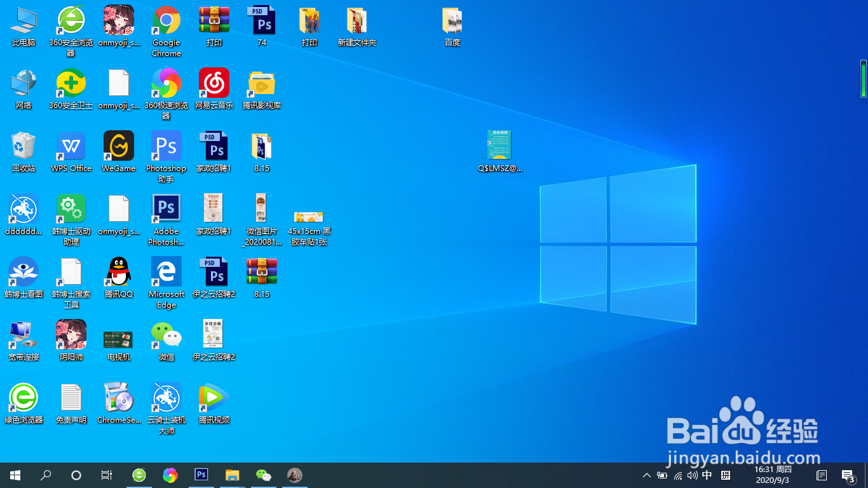The height and width of the screenshot is (488, 868).
Task: Open the 此电脑 desktop icon
Action: [24, 27]
